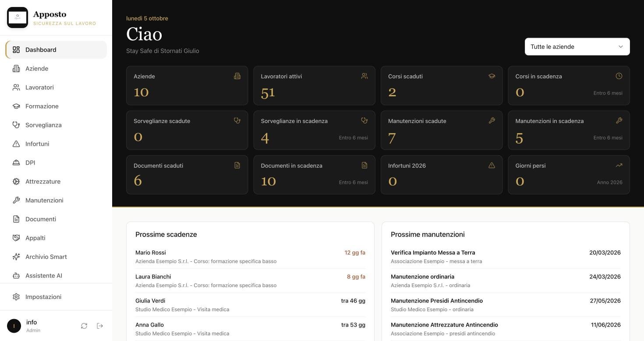Click Manutenzioni scadute card value 7

tap(392, 138)
